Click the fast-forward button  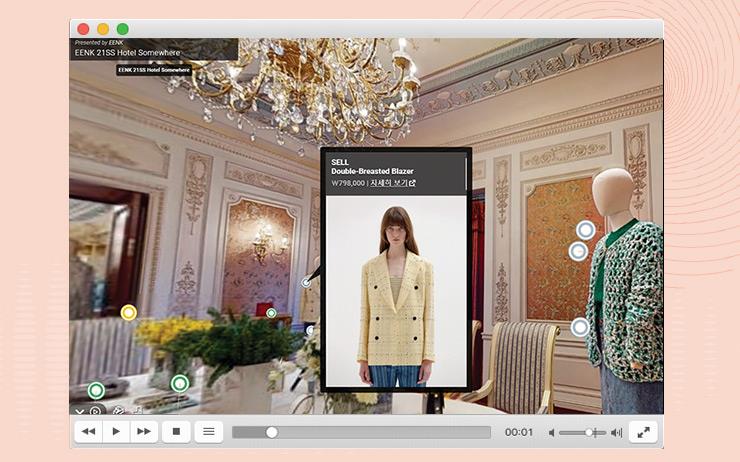(x=144, y=432)
